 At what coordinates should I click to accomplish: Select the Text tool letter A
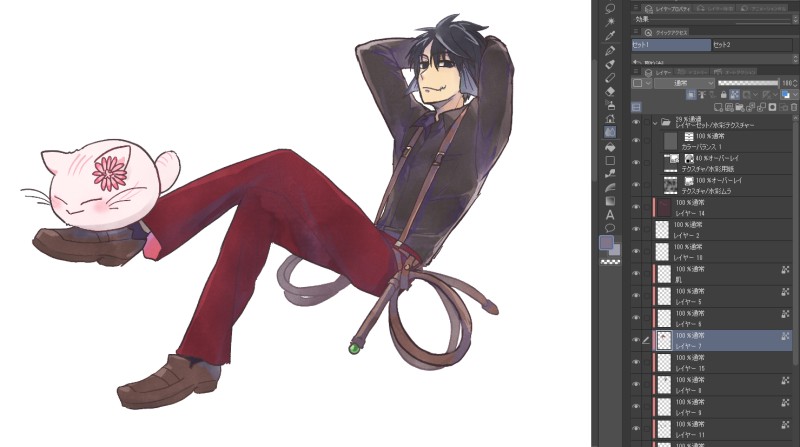(610, 215)
